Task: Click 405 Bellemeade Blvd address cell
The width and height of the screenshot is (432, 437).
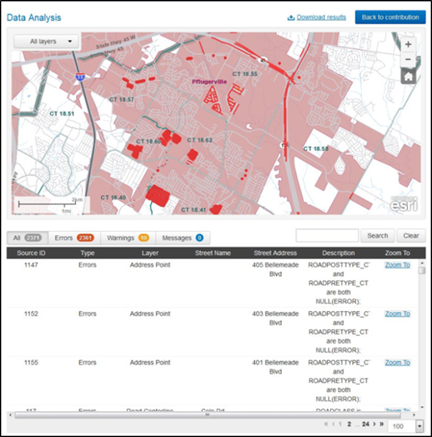Action: click(275, 269)
